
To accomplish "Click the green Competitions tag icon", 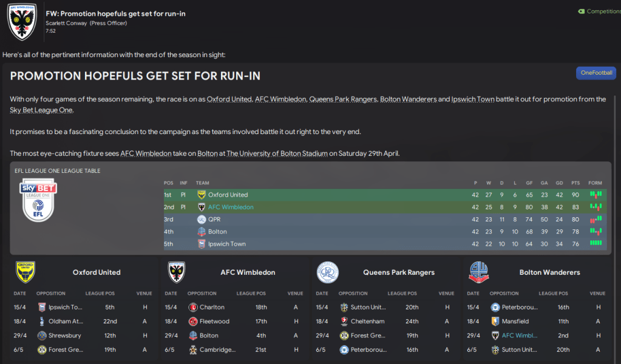I will coord(581,11).
